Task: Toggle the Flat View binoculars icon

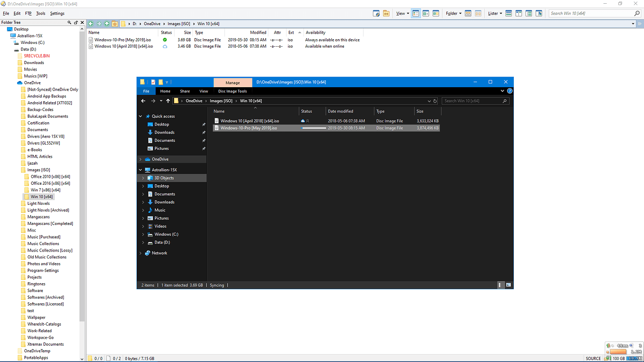Action: (468, 14)
